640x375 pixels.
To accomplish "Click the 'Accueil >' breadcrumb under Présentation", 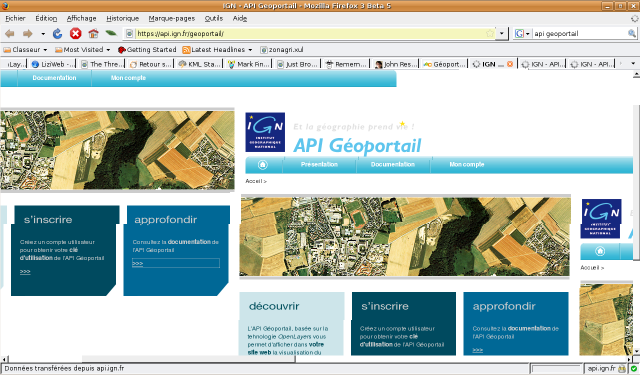I will [256, 181].
